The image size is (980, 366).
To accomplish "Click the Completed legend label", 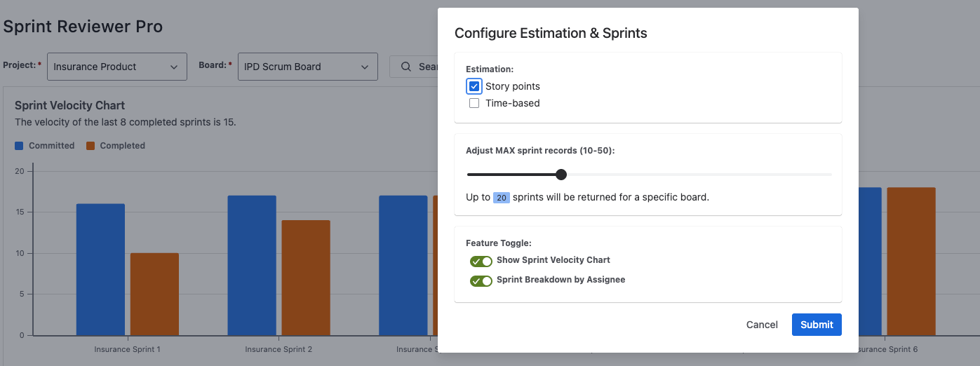I will (122, 146).
